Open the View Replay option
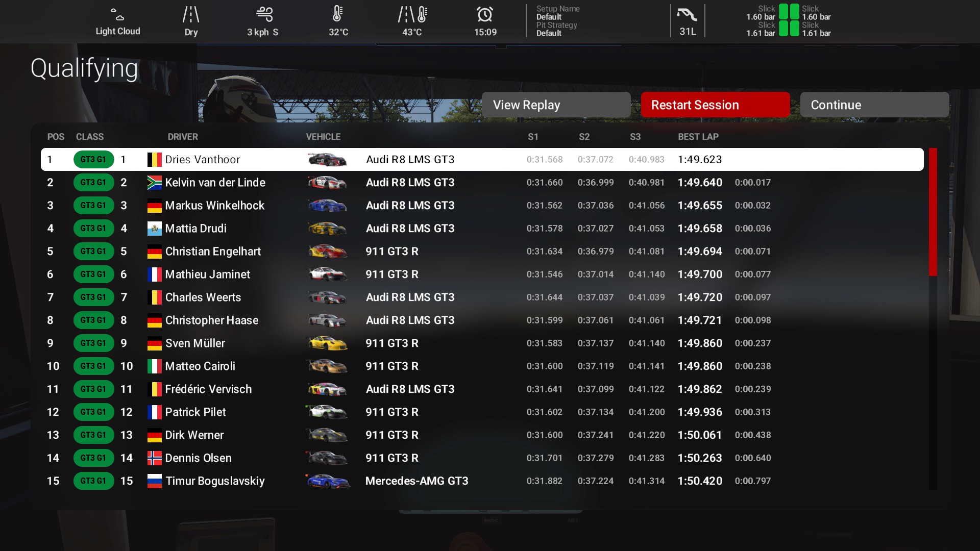Screen dimensions: 980x551 point(556,105)
